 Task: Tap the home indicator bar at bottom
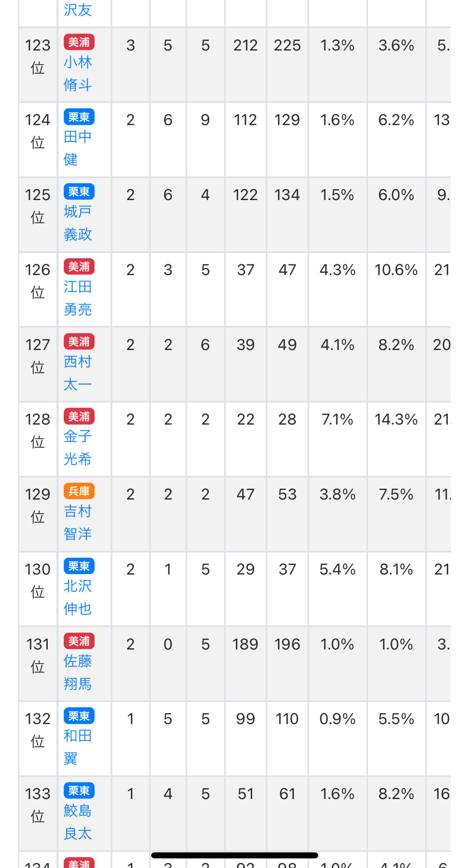pos(234,855)
